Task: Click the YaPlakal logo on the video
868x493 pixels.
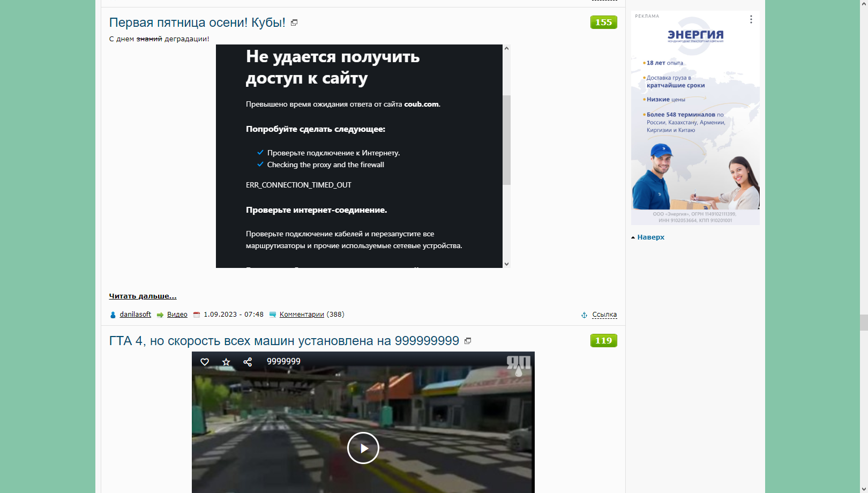Action: point(519,365)
